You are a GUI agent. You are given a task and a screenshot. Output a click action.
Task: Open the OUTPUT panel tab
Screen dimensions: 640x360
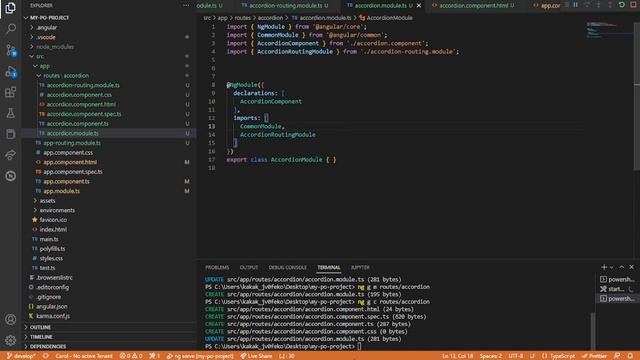click(x=249, y=267)
